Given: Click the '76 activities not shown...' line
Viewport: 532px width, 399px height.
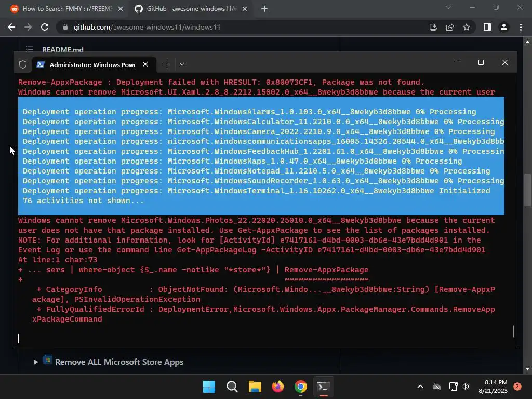Looking at the screenshot, I should pyautogui.click(x=83, y=201).
